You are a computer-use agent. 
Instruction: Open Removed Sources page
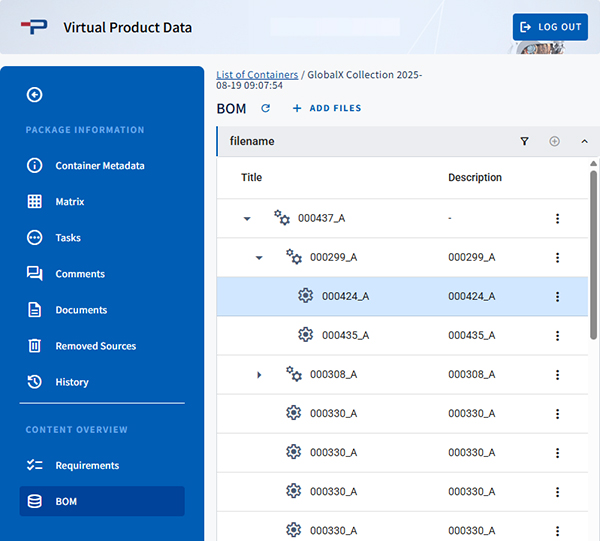point(95,346)
